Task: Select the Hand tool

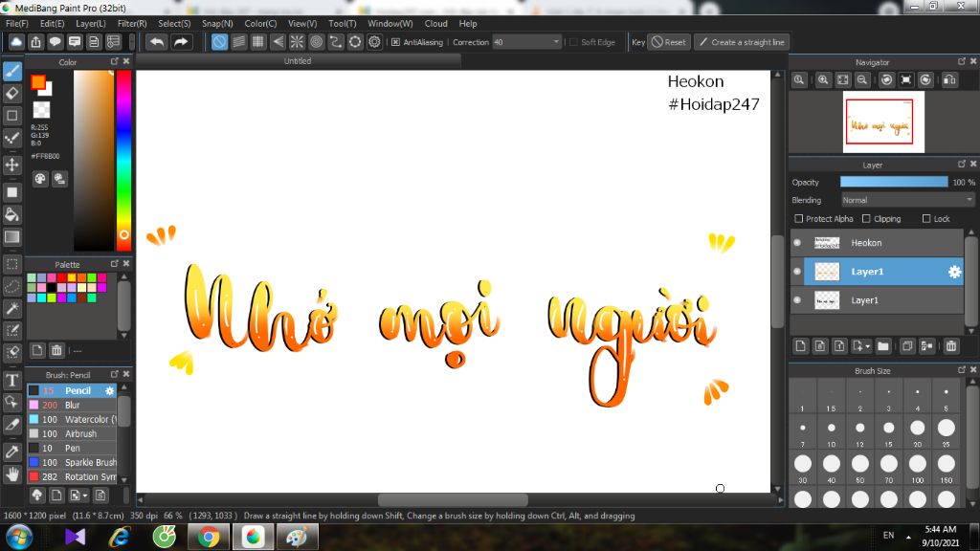Action: pyautogui.click(x=12, y=474)
